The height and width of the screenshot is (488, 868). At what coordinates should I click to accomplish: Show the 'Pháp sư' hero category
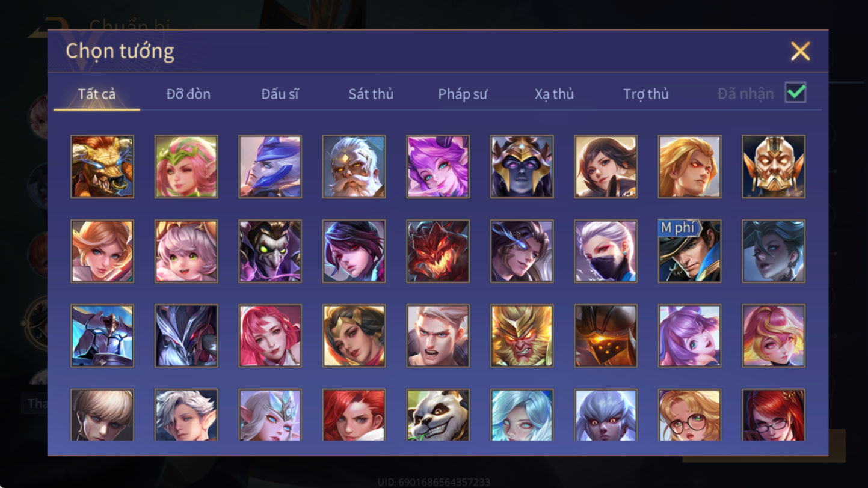pos(463,94)
